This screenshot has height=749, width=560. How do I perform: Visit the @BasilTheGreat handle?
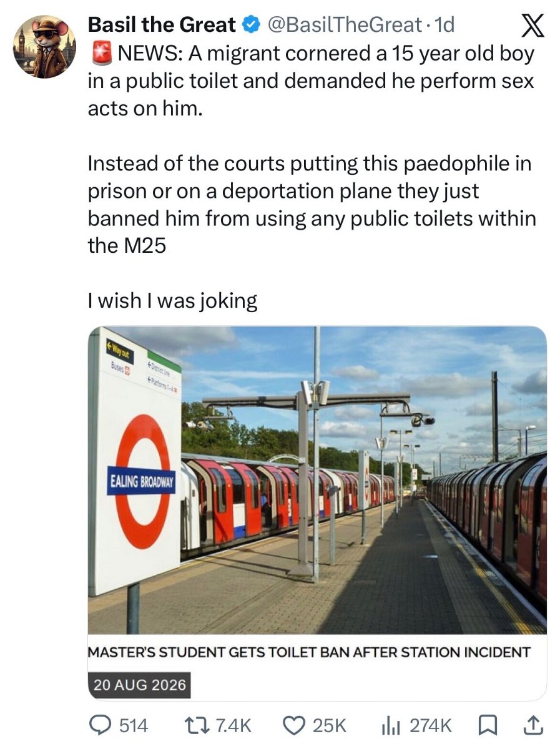coord(345,25)
